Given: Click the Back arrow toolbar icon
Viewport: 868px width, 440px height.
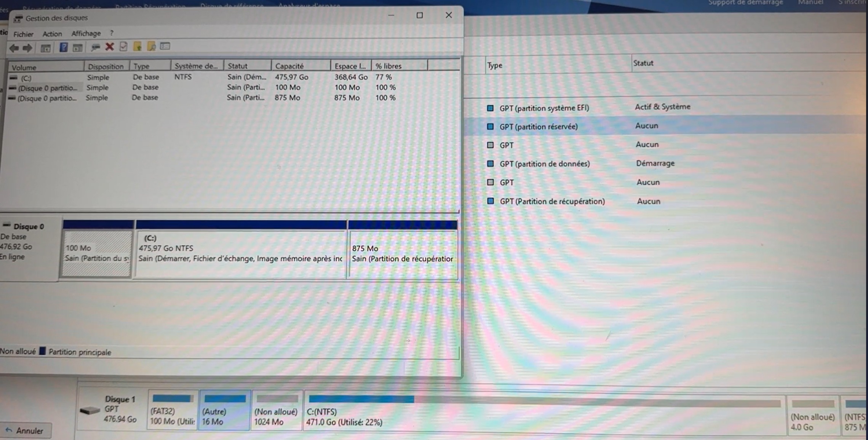Looking at the screenshot, I should 14,48.
